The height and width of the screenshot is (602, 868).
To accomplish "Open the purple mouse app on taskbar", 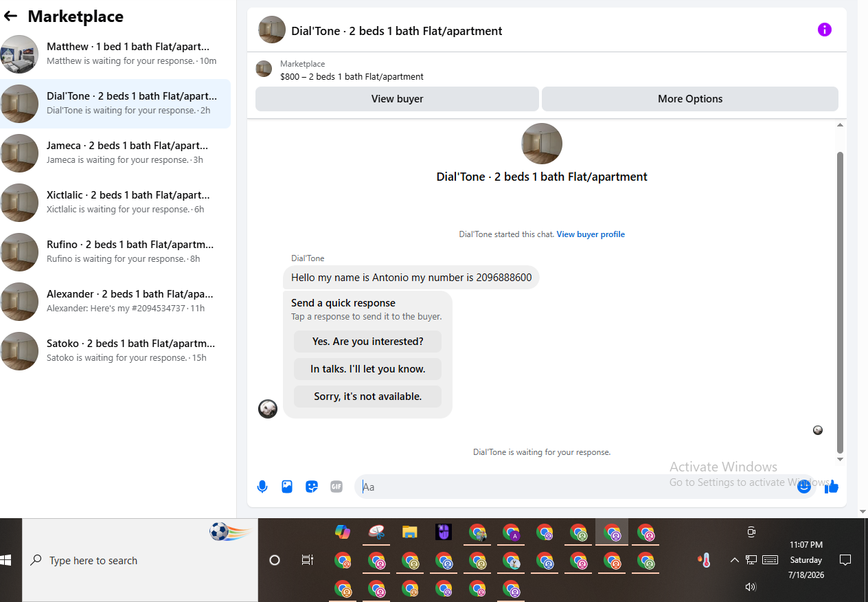I will tap(444, 532).
